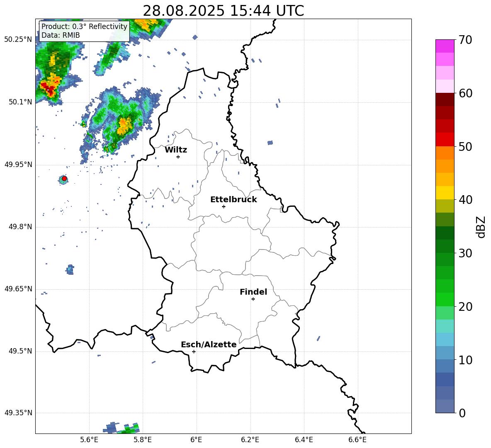The image size is (491, 448).
Task: Click the 49.65°N latitude label
Action: 19,289
